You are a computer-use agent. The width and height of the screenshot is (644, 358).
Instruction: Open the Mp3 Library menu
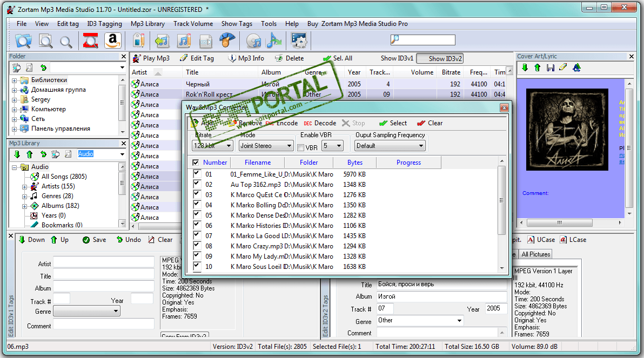(x=148, y=24)
